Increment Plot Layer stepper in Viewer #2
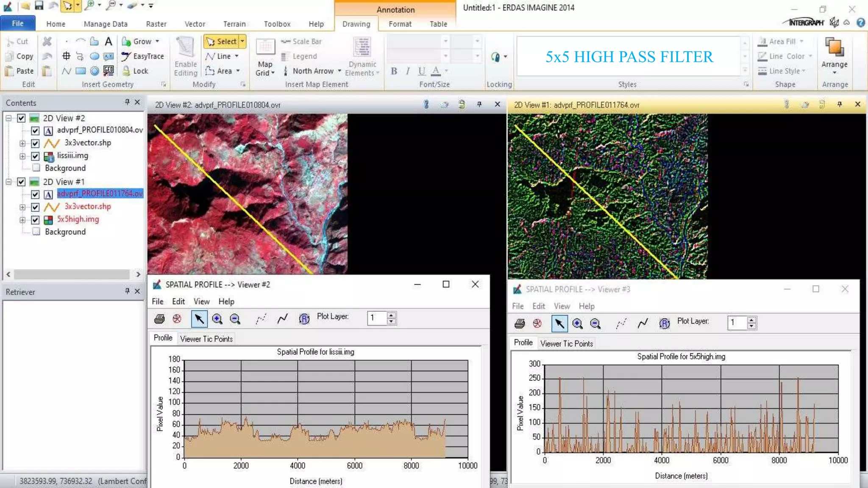 392,315
